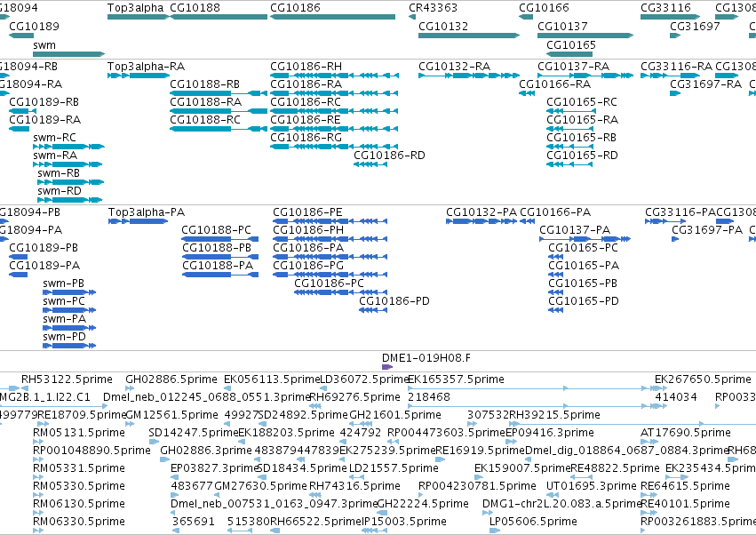Click transcript CG10189-RB
The width and height of the screenshot is (756, 535).
23,111
